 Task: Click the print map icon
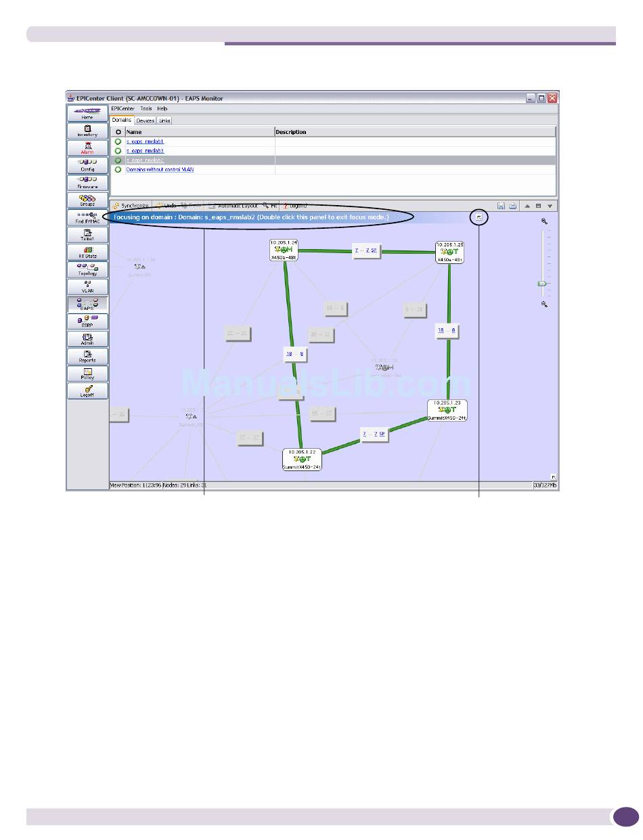513,206
